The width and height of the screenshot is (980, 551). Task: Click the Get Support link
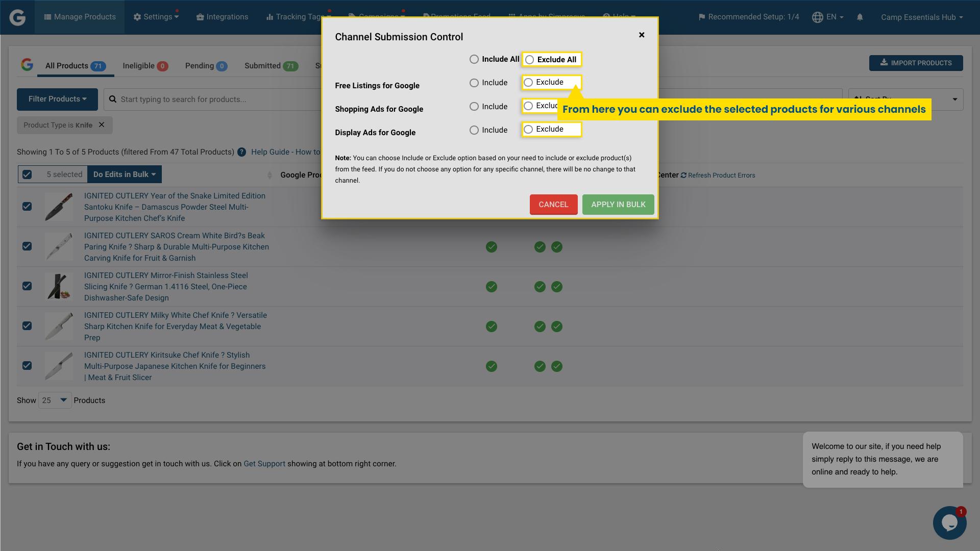pyautogui.click(x=264, y=463)
